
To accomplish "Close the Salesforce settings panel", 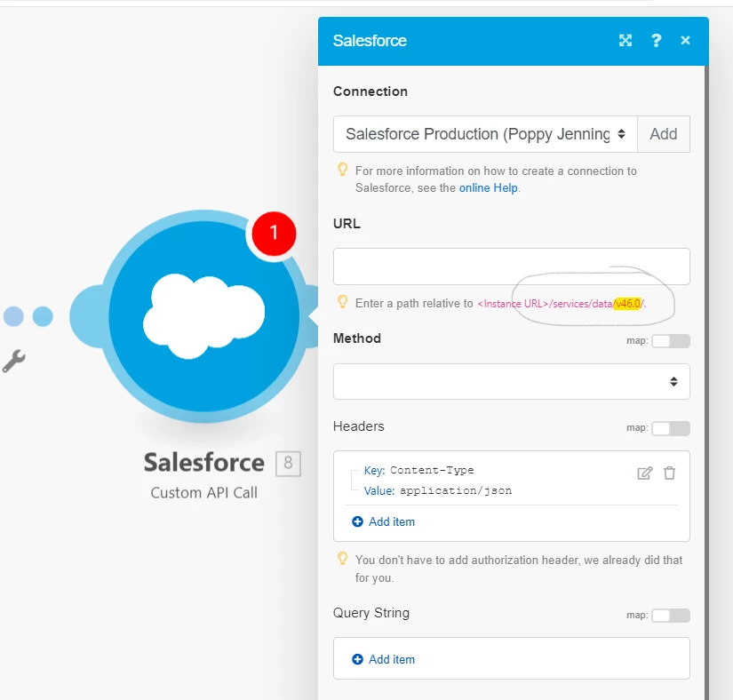I will 685,41.
